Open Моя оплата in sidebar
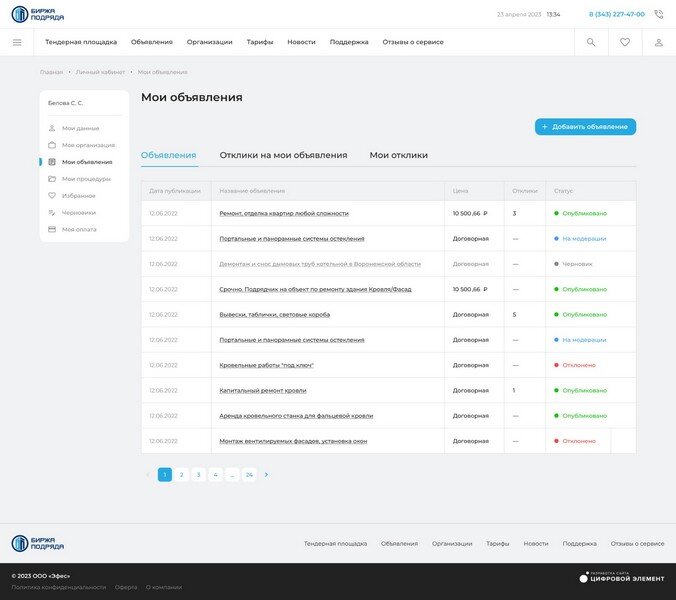Viewport: 676px width, 600px height. pyautogui.click(x=79, y=229)
